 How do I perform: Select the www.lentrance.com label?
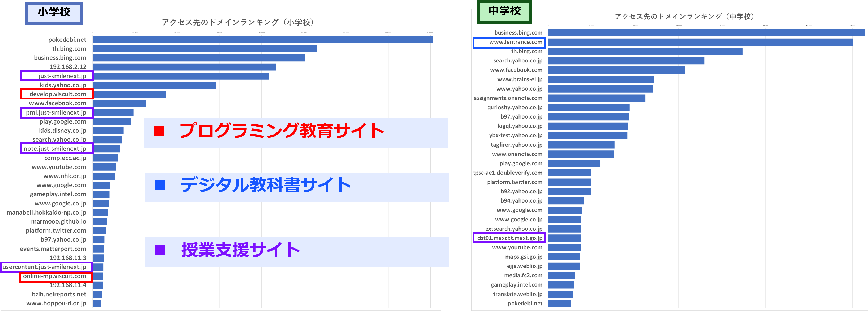[516, 42]
